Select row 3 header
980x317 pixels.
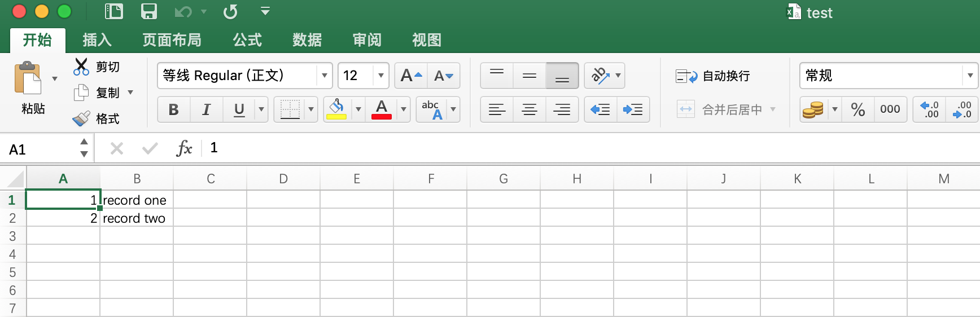pyautogui.click(x=12, y=236)
